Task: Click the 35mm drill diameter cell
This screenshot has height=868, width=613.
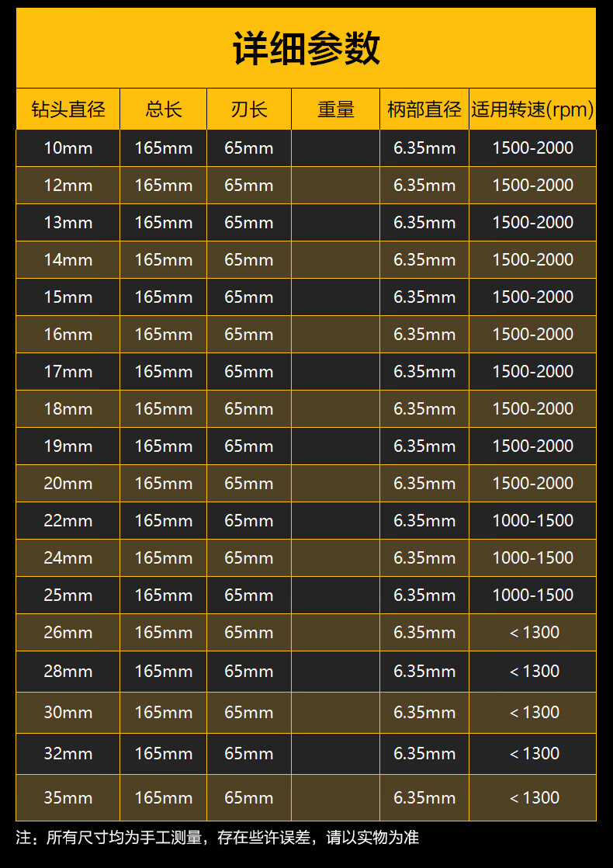Action: [68, 798]
